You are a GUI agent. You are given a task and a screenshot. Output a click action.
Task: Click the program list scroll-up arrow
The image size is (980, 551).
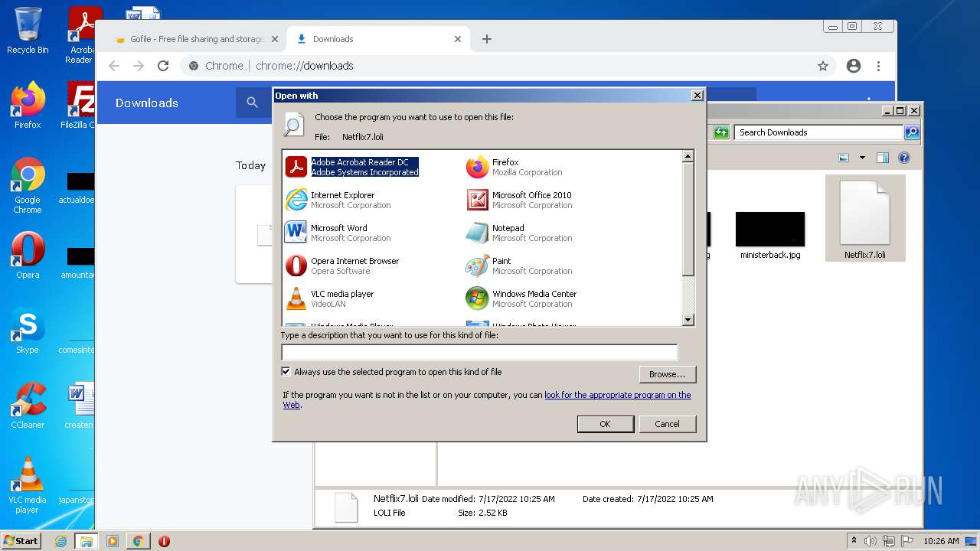pyautogui.click(x=688, y=156)
